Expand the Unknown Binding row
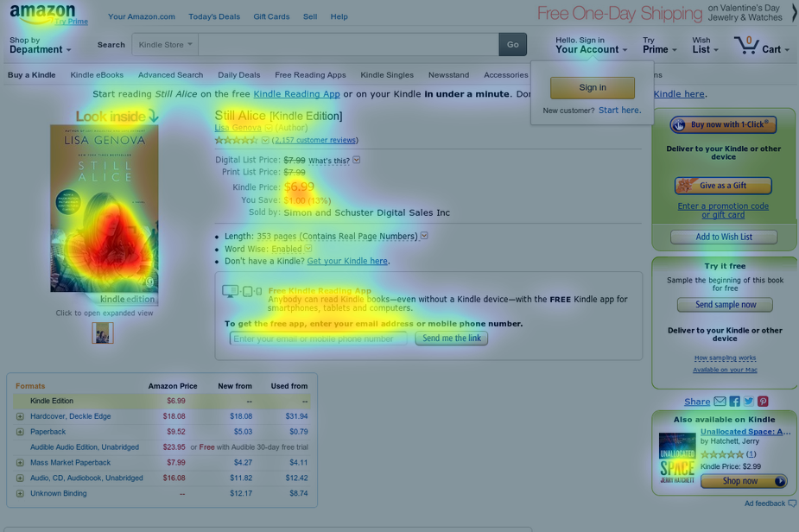The height and width of the screenshot is (532, 799). pyautogui.click(x=20, y=493)
